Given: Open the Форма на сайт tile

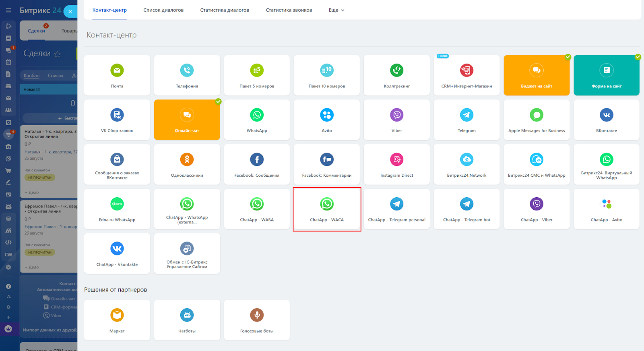Looking at the screenshot, I should pos(607,75).
